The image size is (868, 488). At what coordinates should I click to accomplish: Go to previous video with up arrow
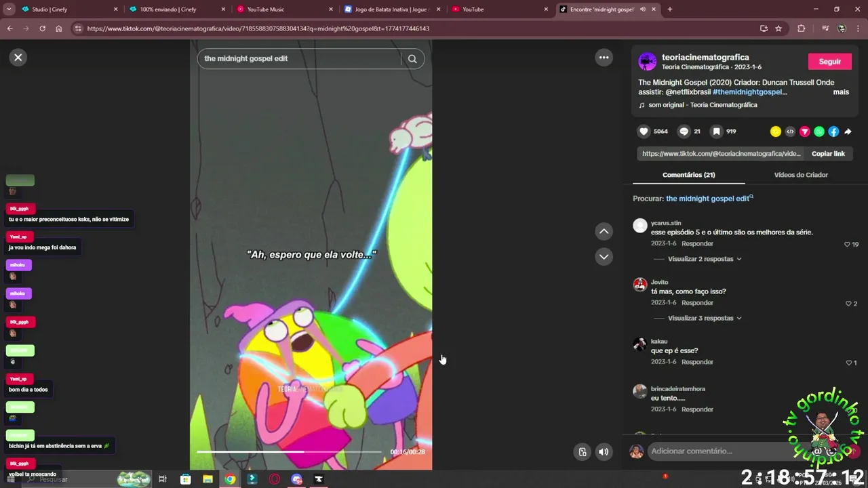(604, 232)
